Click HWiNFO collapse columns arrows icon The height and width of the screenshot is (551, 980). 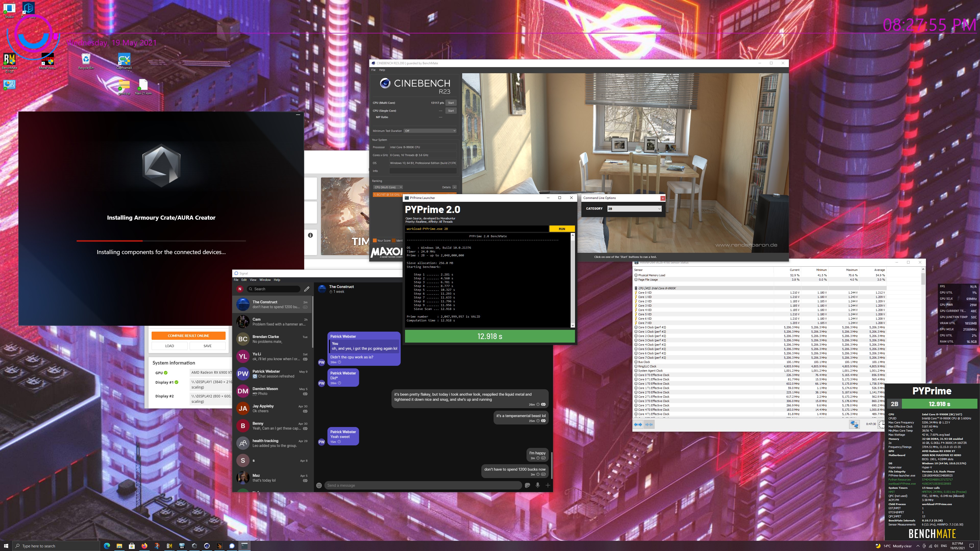[x=650, y=424]
